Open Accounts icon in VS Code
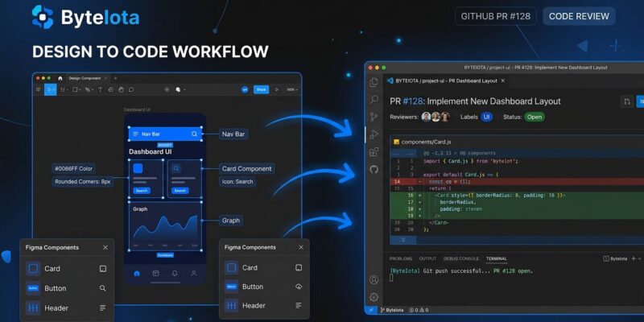This screenshot has height=322, width=644. pos(374,279)
